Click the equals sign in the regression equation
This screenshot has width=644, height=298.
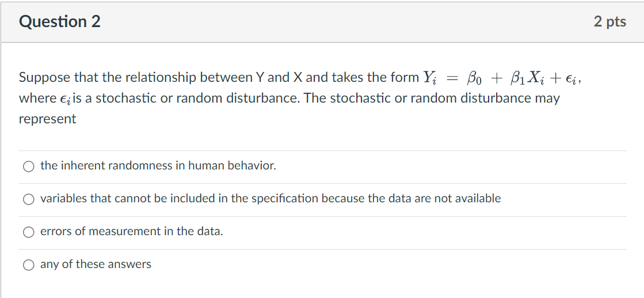451,77
